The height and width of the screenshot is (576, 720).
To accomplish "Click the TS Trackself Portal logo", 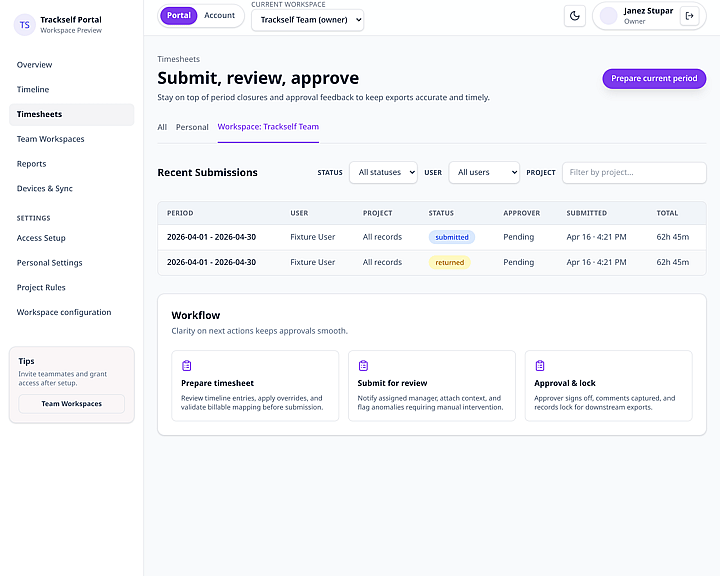I will [x=25, y=25].
